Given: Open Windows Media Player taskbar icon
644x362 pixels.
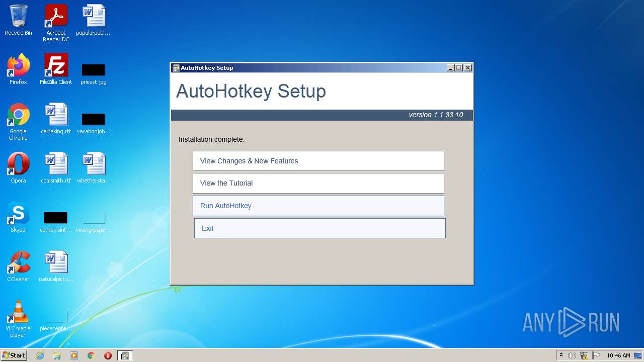Looking at the screenshot, I should click(74, 355).
